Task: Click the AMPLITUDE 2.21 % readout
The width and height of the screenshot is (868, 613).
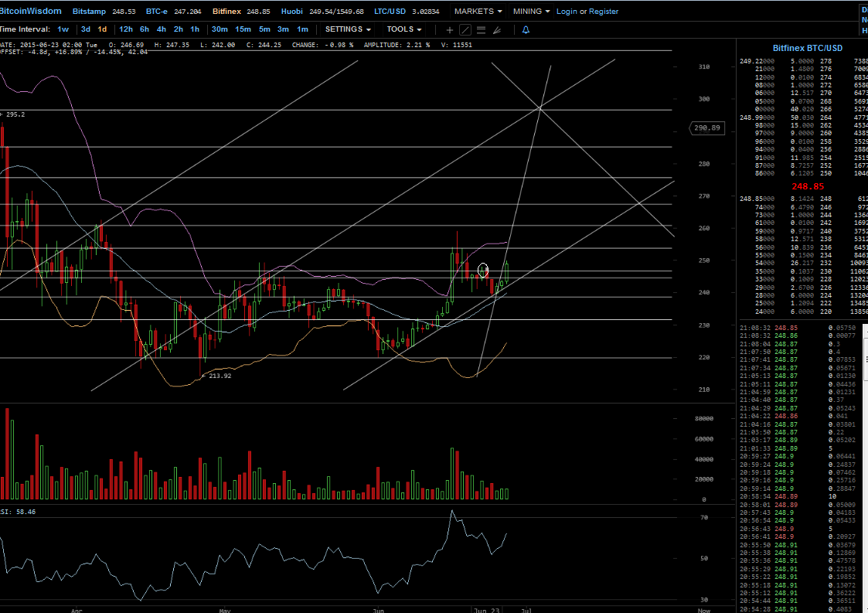Action: pos(397,46)
